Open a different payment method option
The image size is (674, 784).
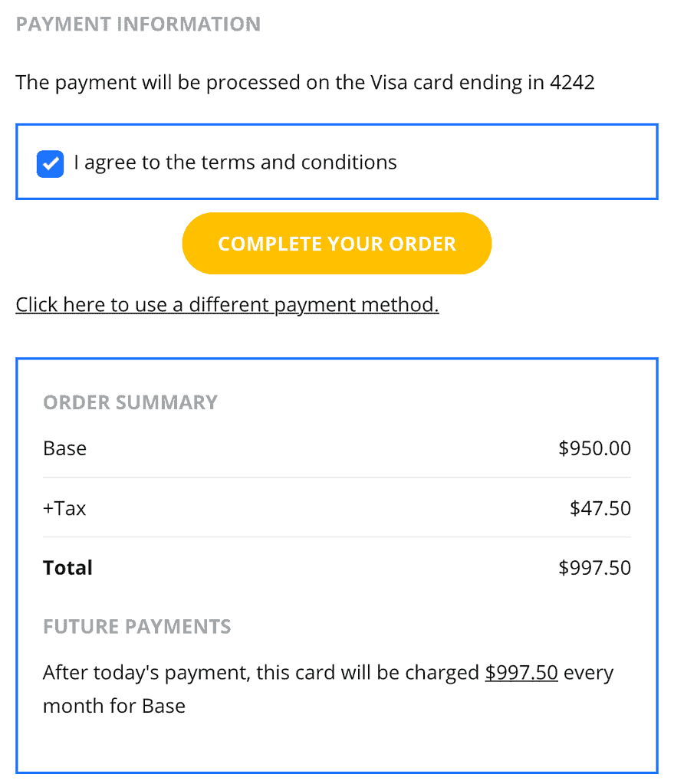(x=227, y=304)
